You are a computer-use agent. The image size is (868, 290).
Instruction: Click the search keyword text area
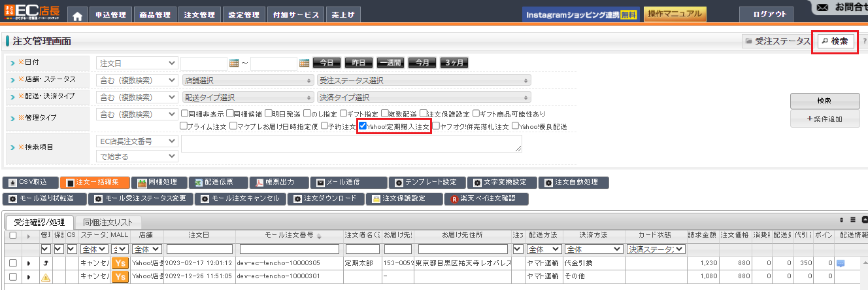click(x=352, y=144)
